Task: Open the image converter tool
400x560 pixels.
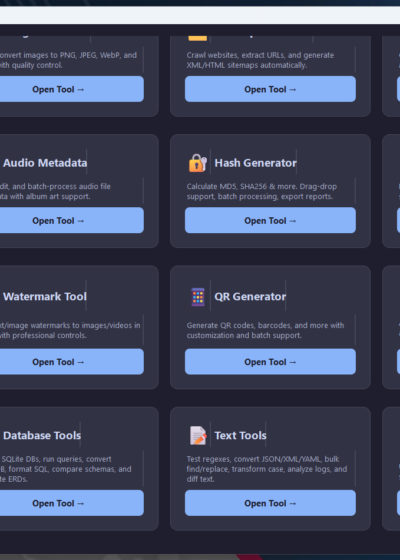Action: tap(71, 89)
